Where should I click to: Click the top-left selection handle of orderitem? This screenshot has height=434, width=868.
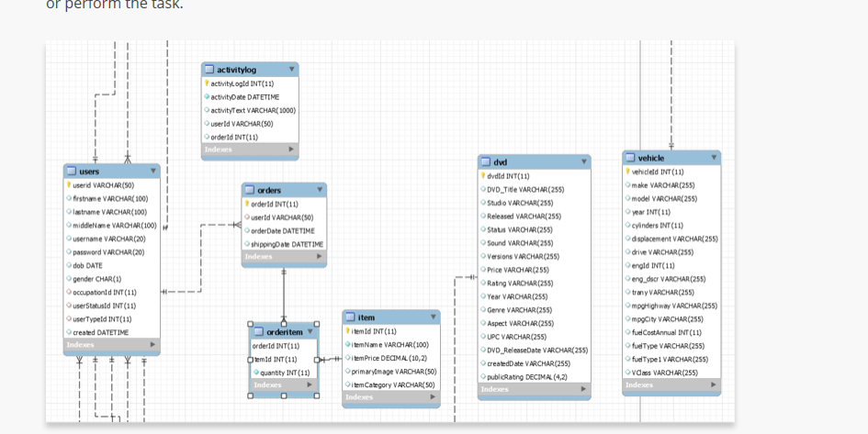pyautogui.click(x=251, y=324)
